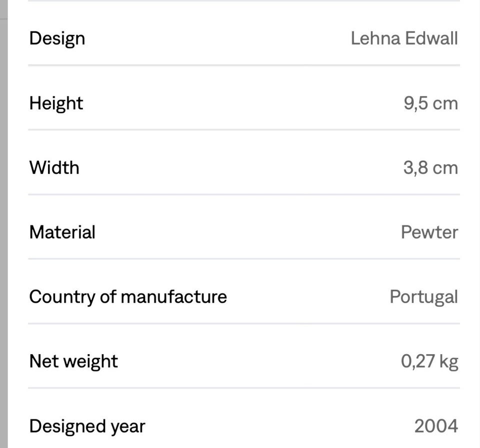Click the divider line below Design row
The width and height of the screenshot is (480, 448).
(244, 65)
